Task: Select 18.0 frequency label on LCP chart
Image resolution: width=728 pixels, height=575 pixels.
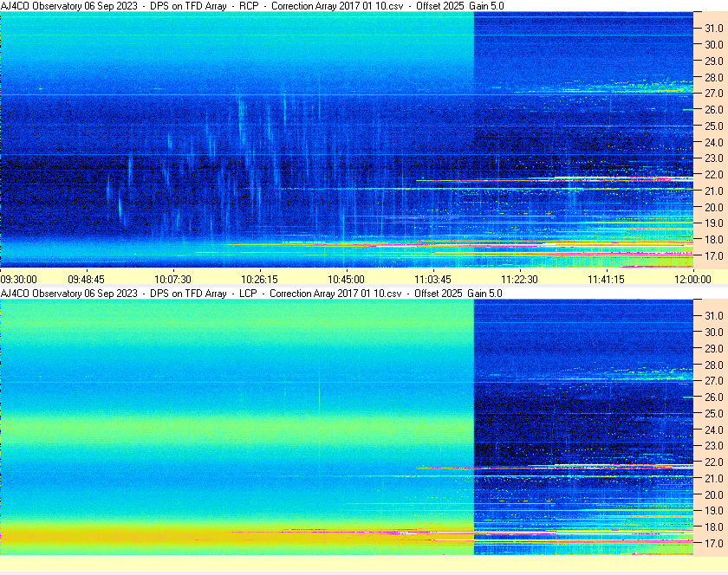Action: [714, 527]
